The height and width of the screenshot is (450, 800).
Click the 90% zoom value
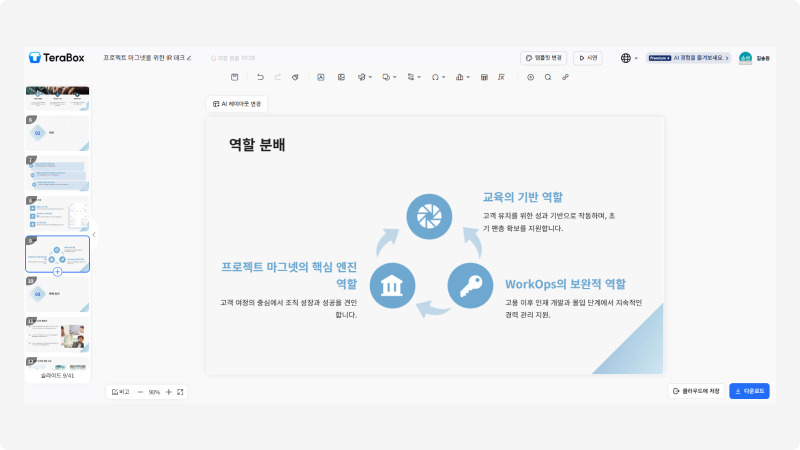click(x=154, y=392)
